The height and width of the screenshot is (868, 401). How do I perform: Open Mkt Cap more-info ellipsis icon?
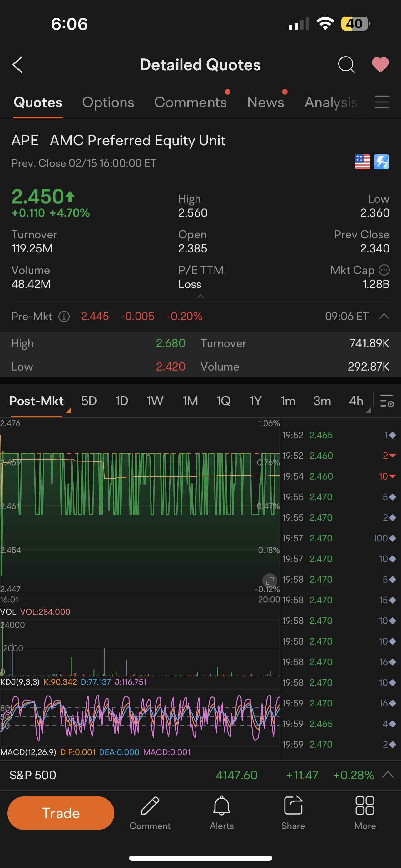pos(384,270)
